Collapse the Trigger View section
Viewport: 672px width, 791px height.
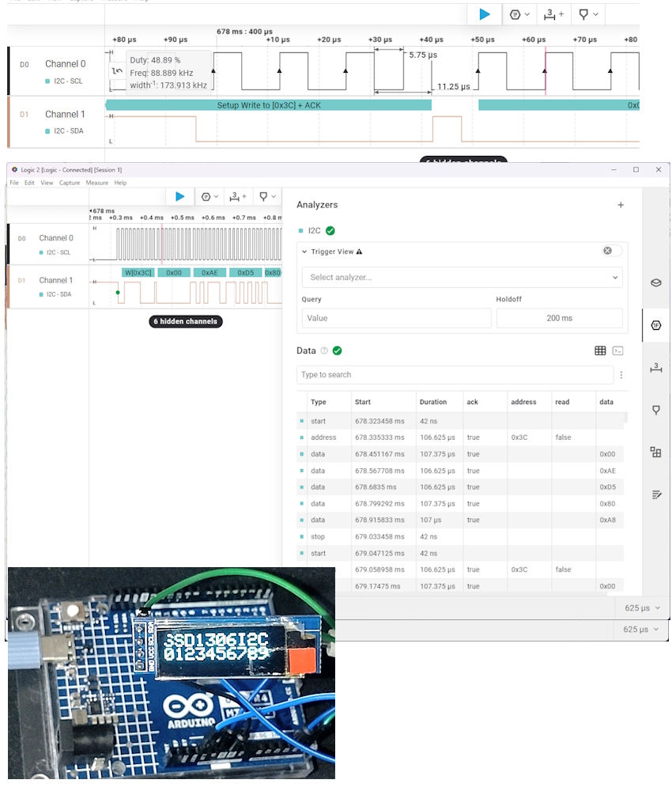coord(304,252)
